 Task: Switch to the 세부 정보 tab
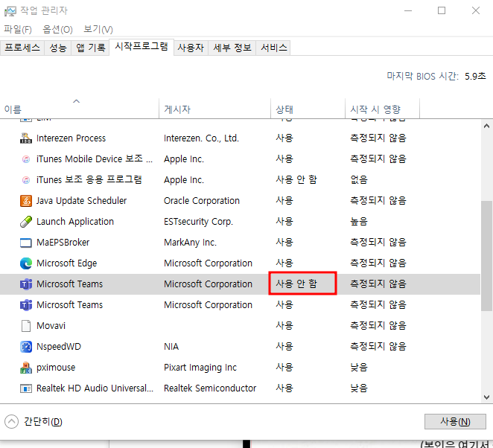click(232, 48)
